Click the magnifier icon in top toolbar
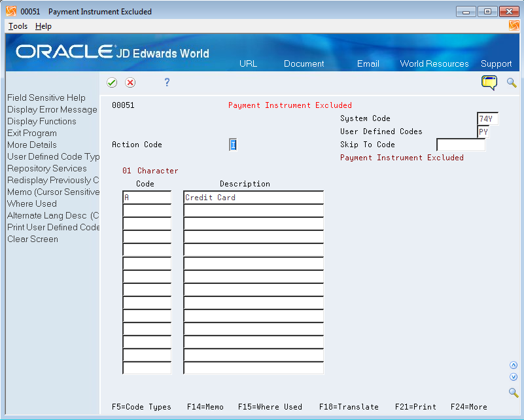524x420 pixels. tap(512, 82)
